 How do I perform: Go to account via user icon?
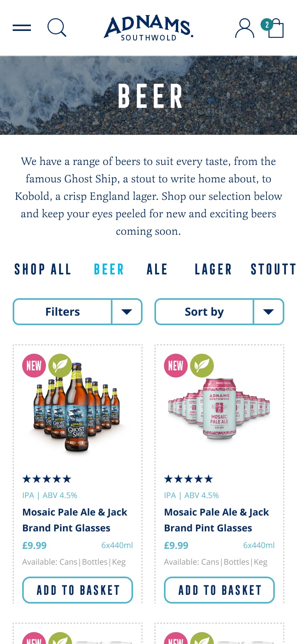point(245,28)
